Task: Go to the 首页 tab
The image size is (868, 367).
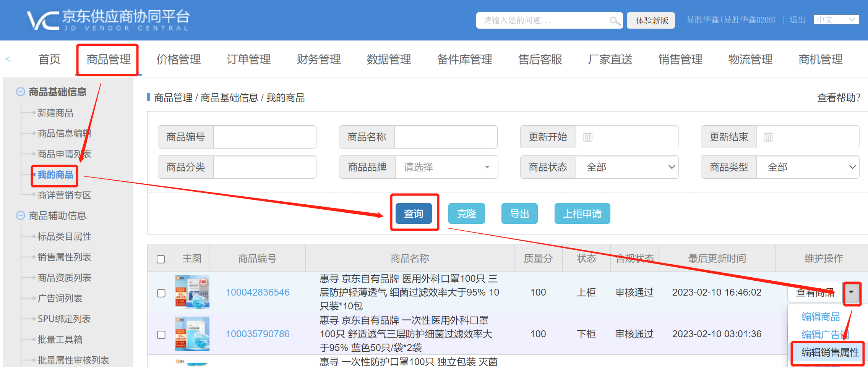Action: point(49,59)
